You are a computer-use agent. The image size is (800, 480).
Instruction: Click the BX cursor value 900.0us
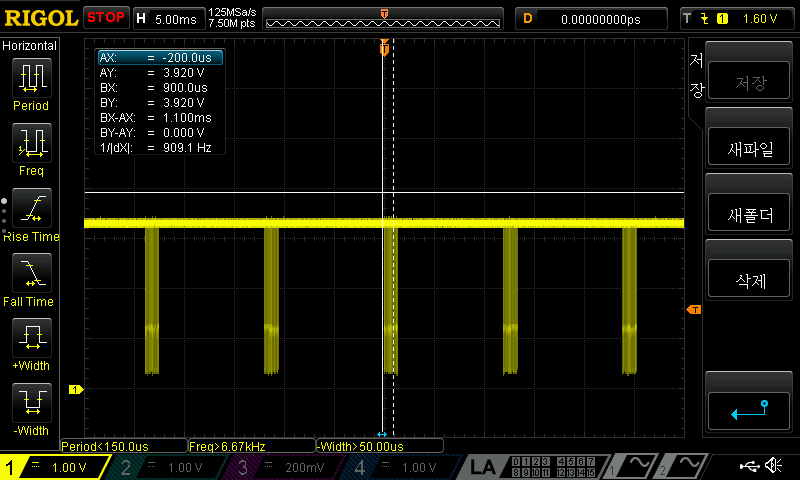pos(185,88)
